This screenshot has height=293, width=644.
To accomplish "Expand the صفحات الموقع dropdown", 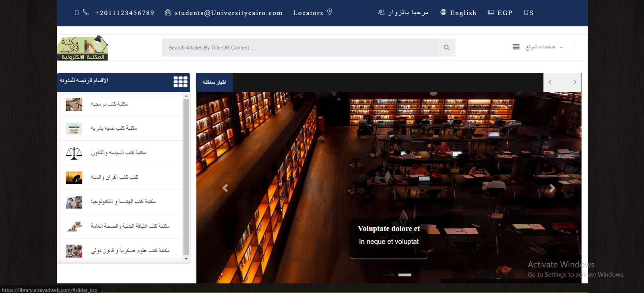I will (x=544, y=47).
